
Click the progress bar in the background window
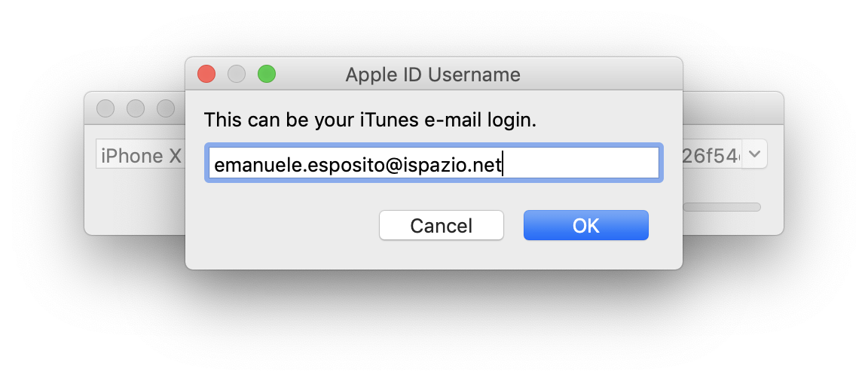pos(722,207)
